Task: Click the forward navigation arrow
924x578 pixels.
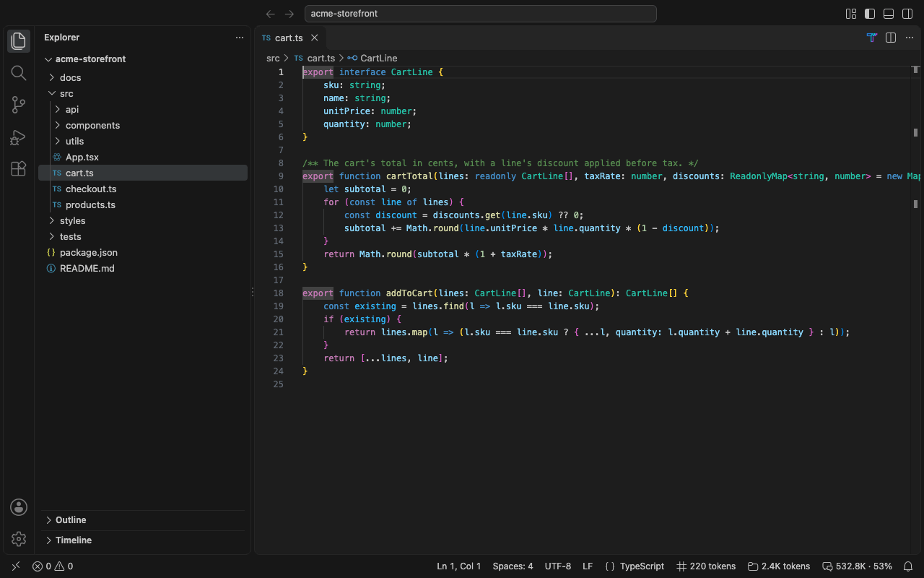Action: [x=289, y=14]
